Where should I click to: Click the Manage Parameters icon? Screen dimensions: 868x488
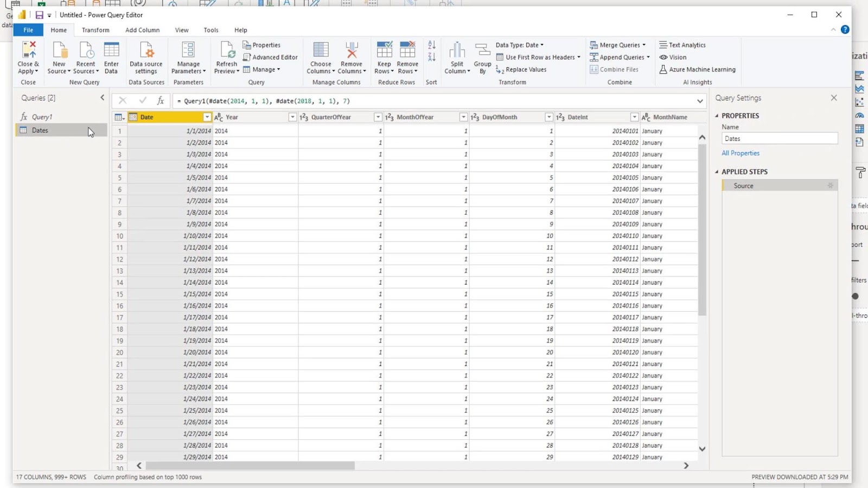coord(188,50)
